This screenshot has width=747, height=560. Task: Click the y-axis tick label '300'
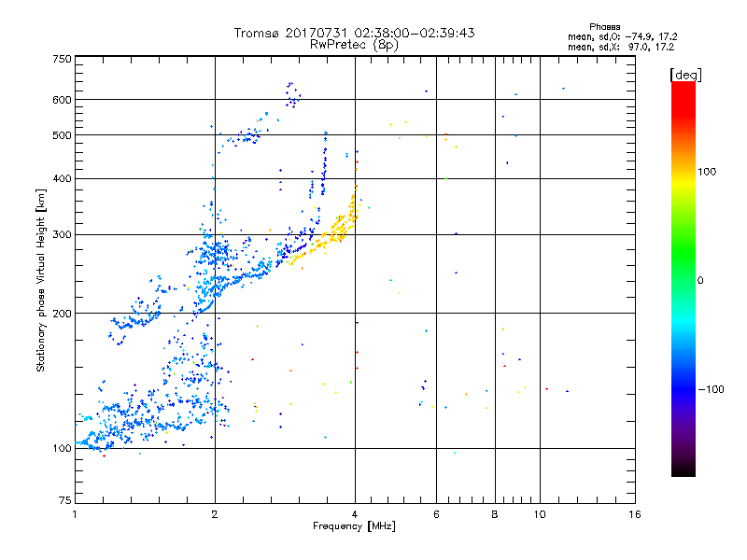pos(62,235)
